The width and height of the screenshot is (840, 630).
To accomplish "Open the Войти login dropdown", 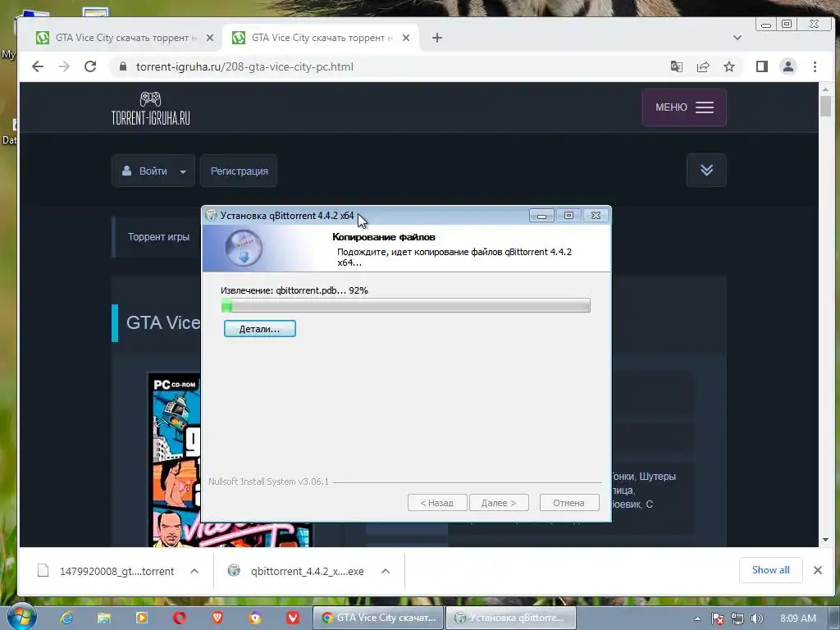I will coord(153,171).
